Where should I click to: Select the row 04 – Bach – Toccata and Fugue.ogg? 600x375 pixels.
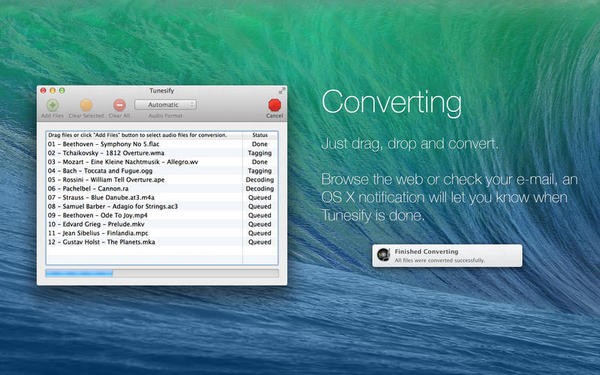point(162,171)
